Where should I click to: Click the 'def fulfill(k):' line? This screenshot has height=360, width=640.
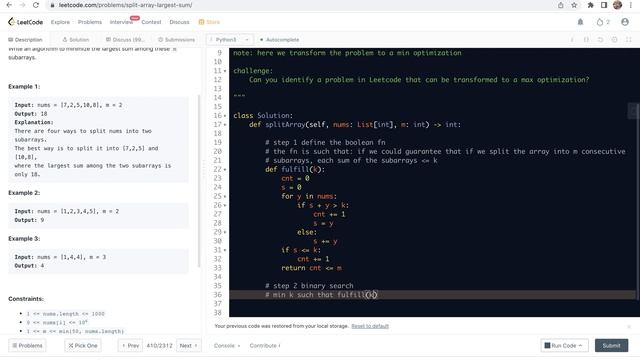click(x=295, y=169)
